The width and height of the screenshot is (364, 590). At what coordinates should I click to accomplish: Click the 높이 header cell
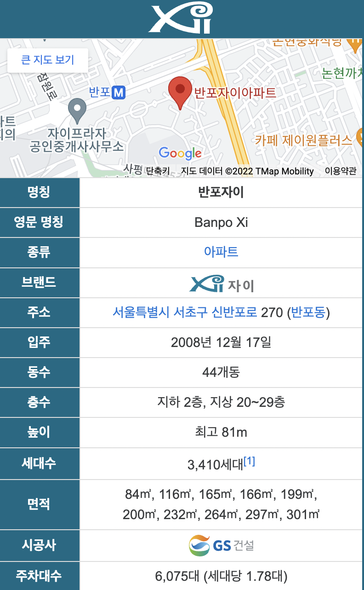point(40,432)
